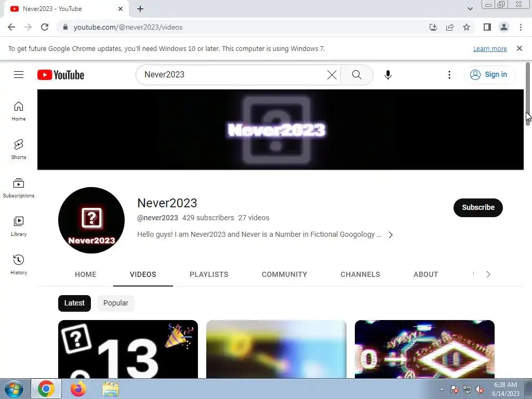Screen dimensions: 532x399
Task: Select the Latest filter chip
Action: 74,303
